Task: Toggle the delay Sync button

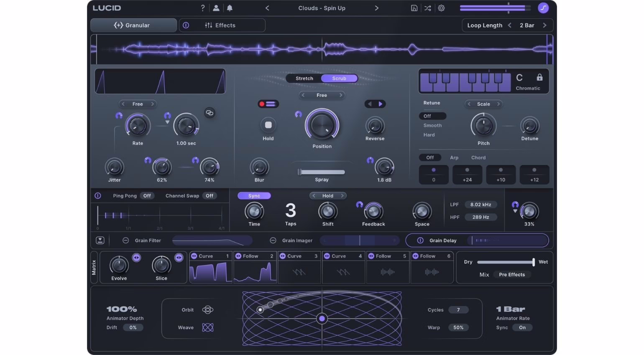Action: (x=254, y=195)
